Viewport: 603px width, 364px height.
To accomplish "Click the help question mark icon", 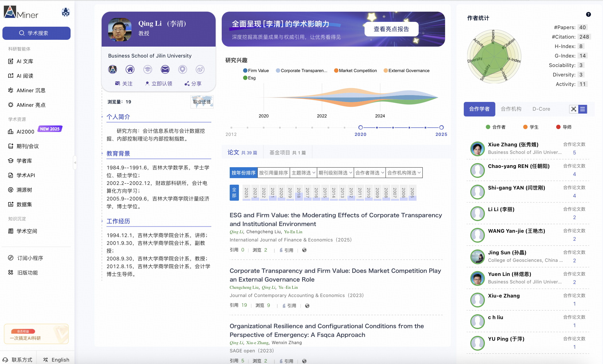I will (588, 15).
